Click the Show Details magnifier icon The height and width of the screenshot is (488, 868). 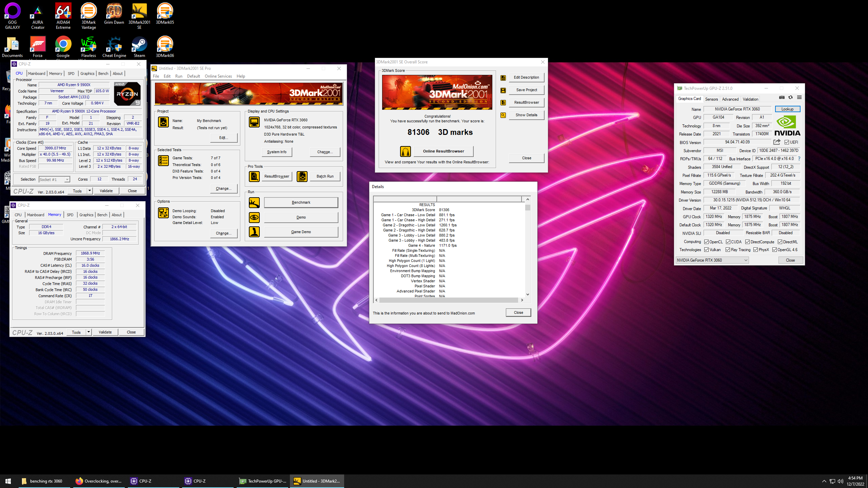503,115
